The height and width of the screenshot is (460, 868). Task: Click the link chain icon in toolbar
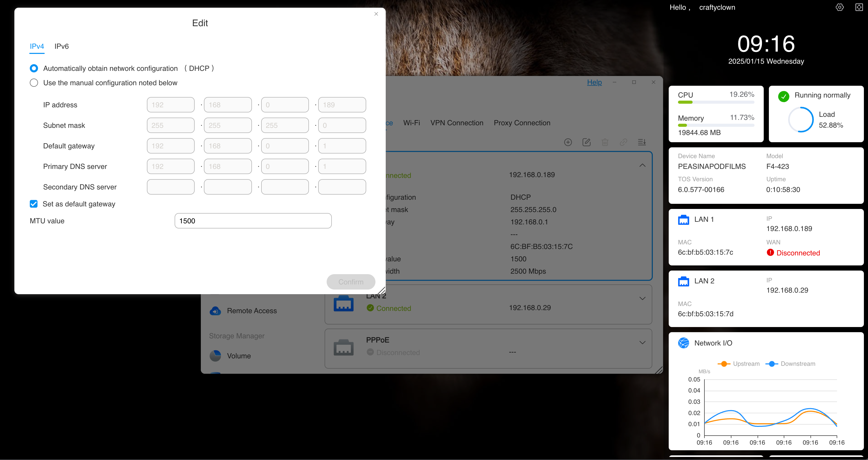623,142
